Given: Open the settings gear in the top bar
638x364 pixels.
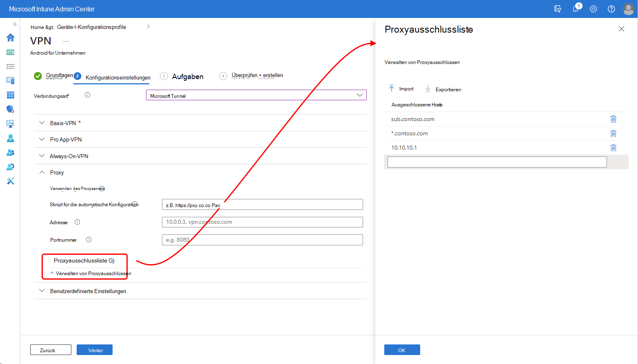Looking at the screenshot, I should click(593, 9).
